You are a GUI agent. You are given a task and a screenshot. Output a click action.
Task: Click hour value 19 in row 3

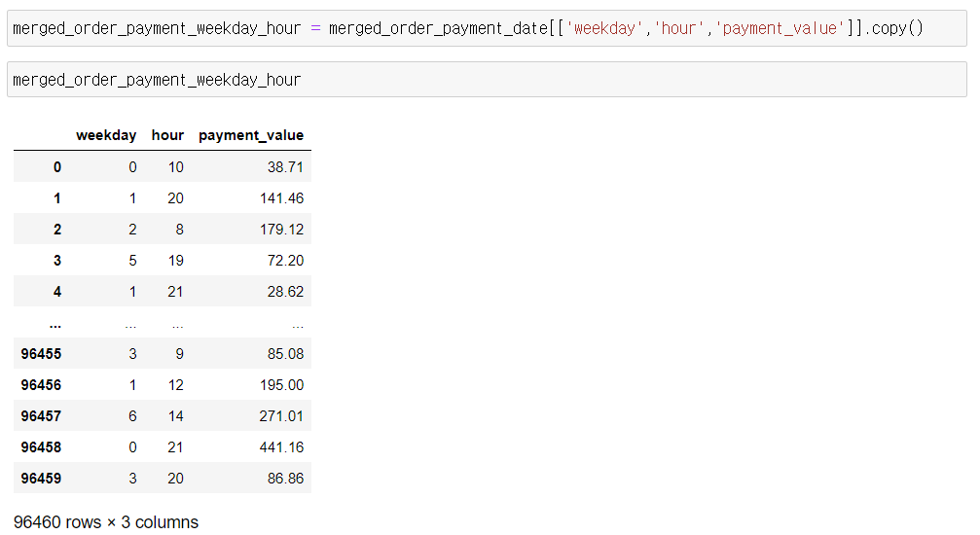coord(175,261)
